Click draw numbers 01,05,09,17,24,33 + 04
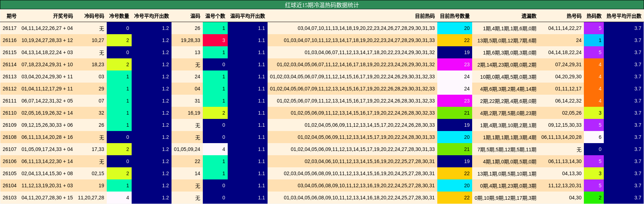This screenshot has width=644, height=204. tap(47, 149)
